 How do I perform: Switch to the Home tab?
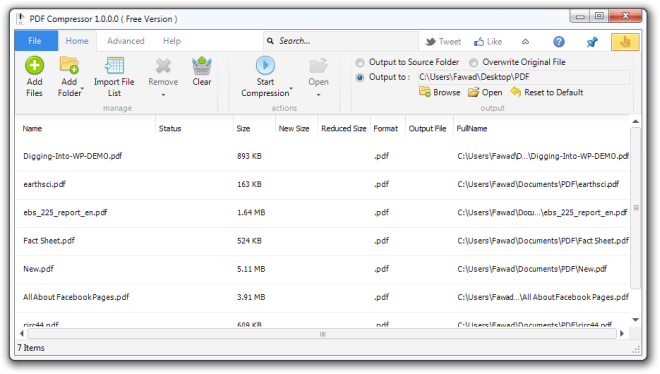pos(77,41)
